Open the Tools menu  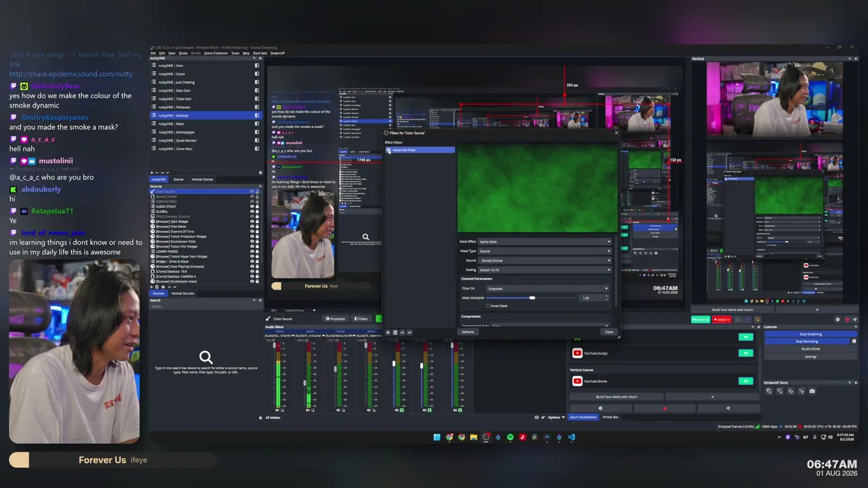pyautogui.click(x=235, y=53)
